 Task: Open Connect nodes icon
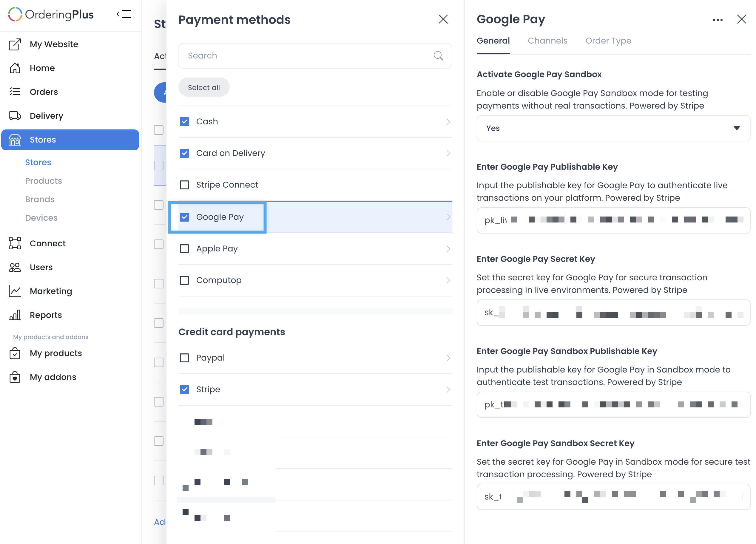click(15, 243)
